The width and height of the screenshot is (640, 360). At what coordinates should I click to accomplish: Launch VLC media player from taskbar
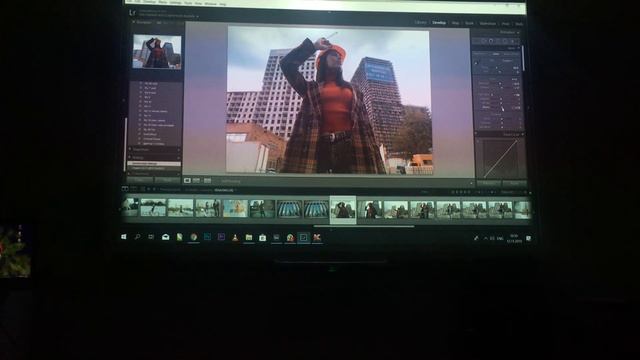pos(235,237)
